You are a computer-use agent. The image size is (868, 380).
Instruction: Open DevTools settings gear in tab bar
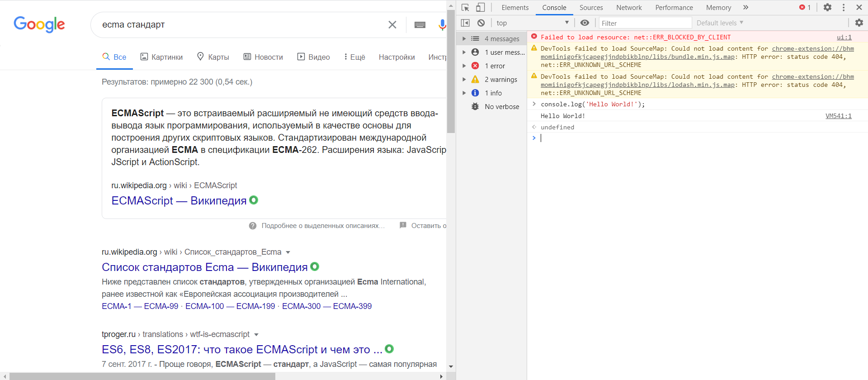coord(827,8)
